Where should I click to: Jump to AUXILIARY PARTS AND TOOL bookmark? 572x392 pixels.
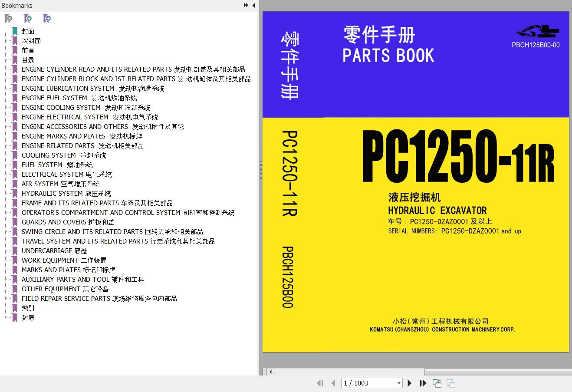[83, 280]
